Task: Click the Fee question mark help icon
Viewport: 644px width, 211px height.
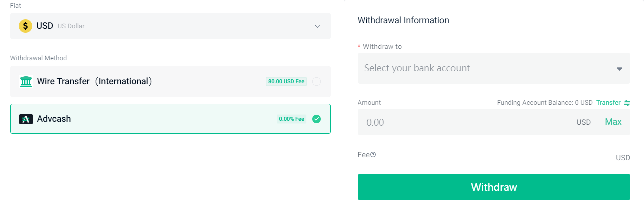Action: point(373,155)
